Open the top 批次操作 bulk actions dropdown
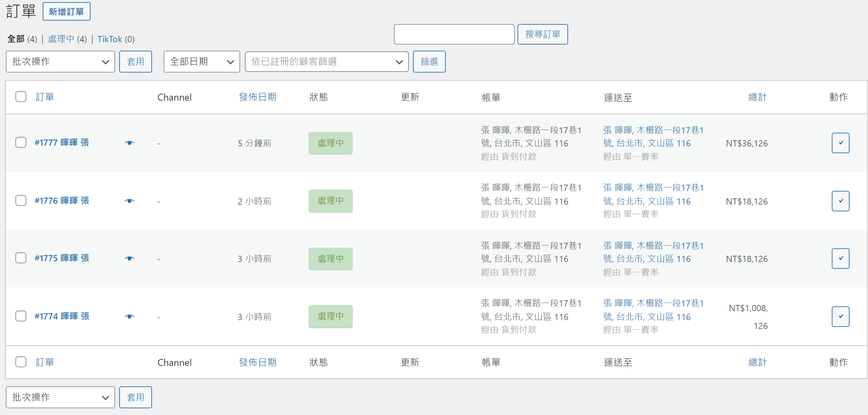 pyautogui.click(x=60, y=62)
